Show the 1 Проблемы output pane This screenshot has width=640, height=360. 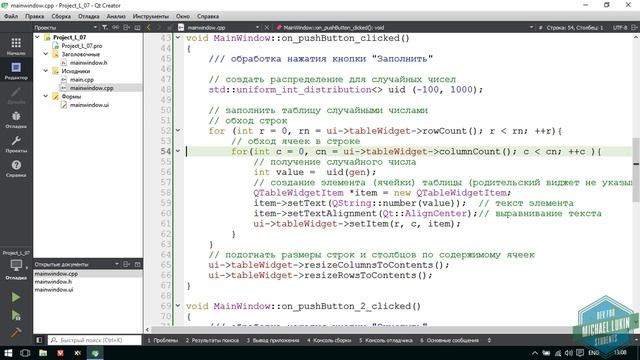[x=162, y=340]
